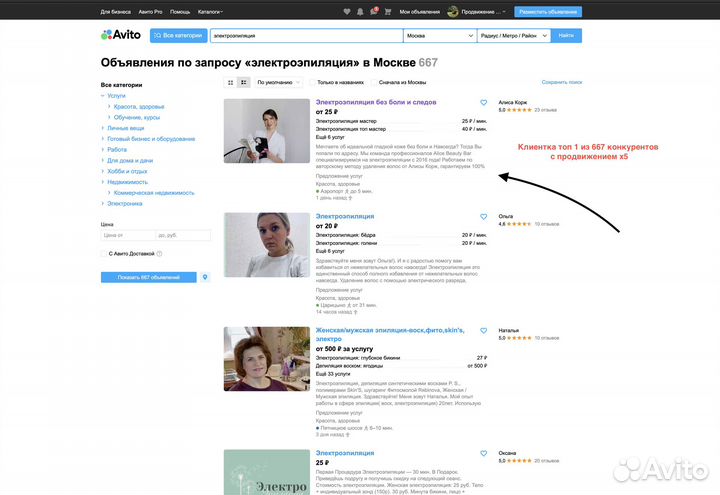Open the green Электро listing thumbnail
Screen dimensions: 720x495
click(267, 472)
